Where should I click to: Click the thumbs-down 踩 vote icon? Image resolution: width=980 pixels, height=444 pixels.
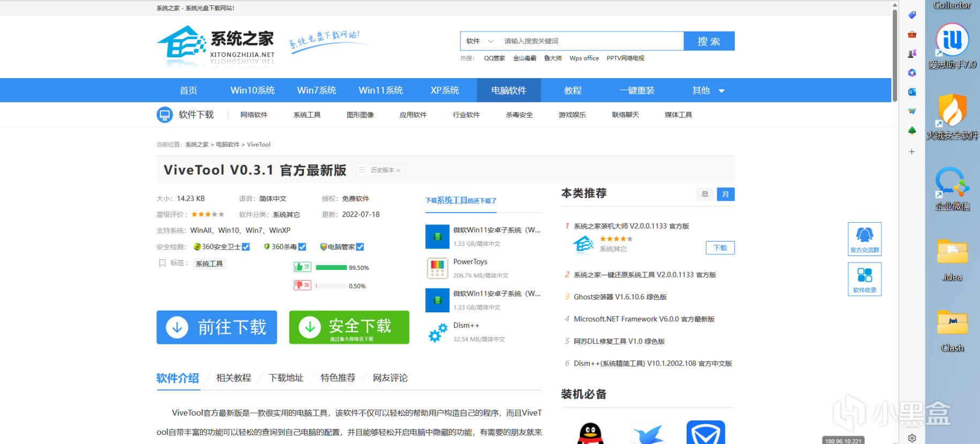point(302,285)
